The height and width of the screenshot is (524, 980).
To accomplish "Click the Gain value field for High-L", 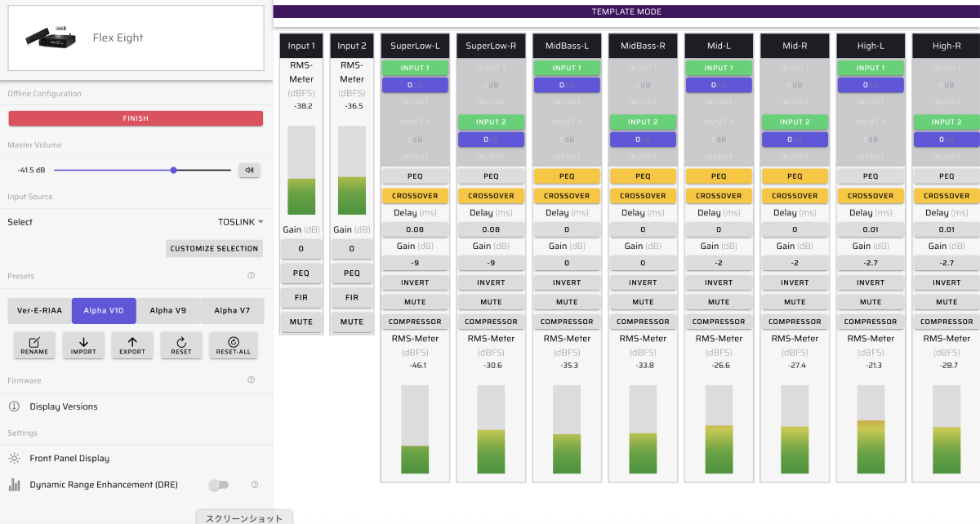I will point(871,263).
